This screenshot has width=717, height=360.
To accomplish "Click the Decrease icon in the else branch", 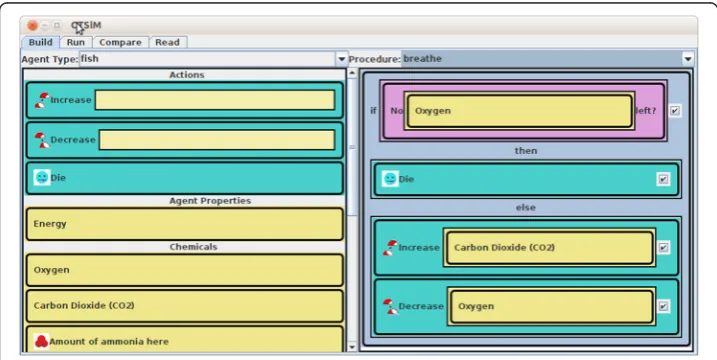I will tap(390, 306).
